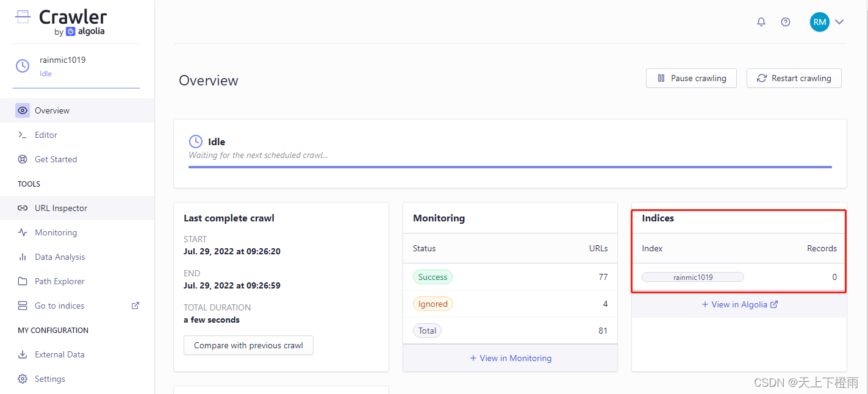Click the server icon next to Go to indices
Viewport: 868px width, 394px height.
[x=23, y=306]
